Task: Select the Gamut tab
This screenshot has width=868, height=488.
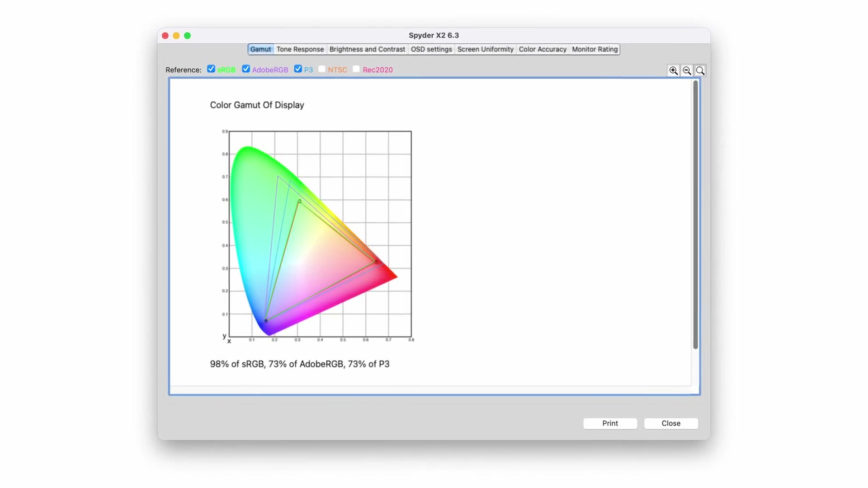Action: click(x=261, y=49)
